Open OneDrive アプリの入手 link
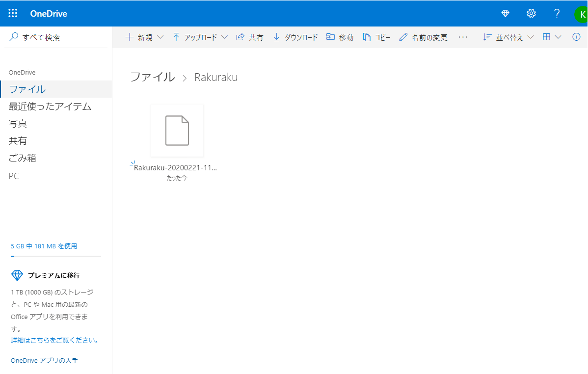This screenshot has height=374, width=588. tap(44, 360)
